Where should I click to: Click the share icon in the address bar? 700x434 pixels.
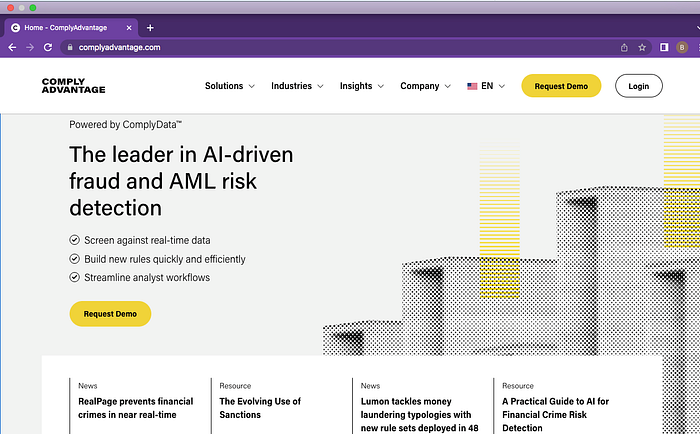(x=624, y=47)
